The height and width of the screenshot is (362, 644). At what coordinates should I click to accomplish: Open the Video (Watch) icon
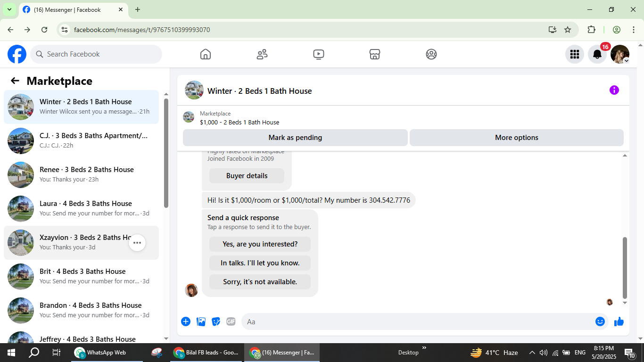click(x=319, y=54)
